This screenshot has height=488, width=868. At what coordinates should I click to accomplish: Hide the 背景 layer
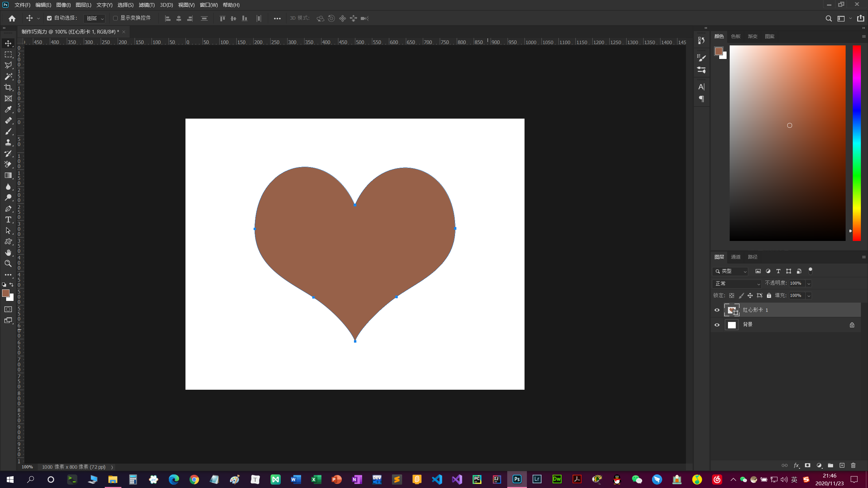click(717, 325)
